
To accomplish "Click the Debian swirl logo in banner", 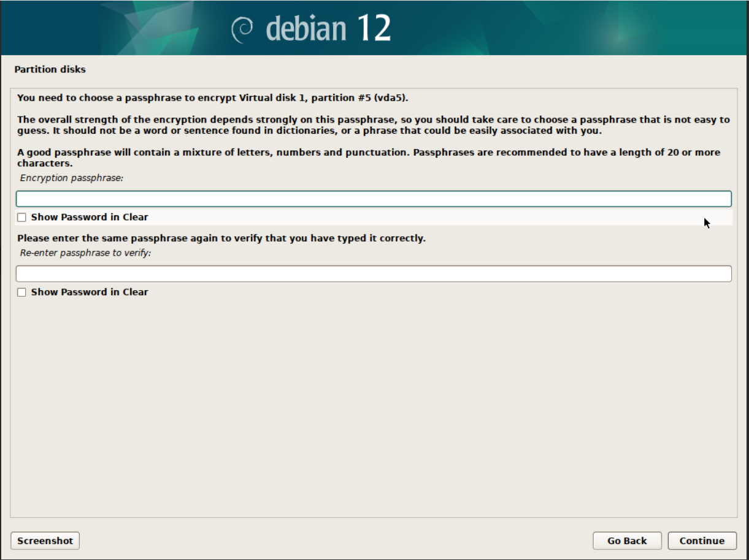I will (242, 30).
